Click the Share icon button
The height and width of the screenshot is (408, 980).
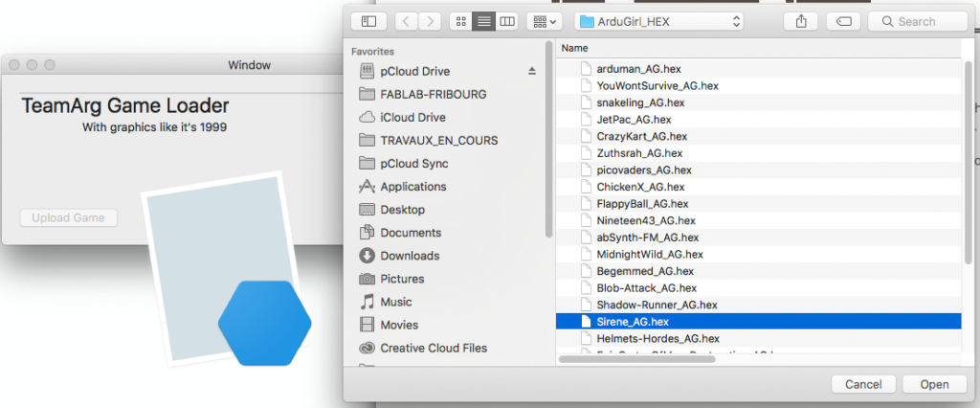(x=802, y=21)
